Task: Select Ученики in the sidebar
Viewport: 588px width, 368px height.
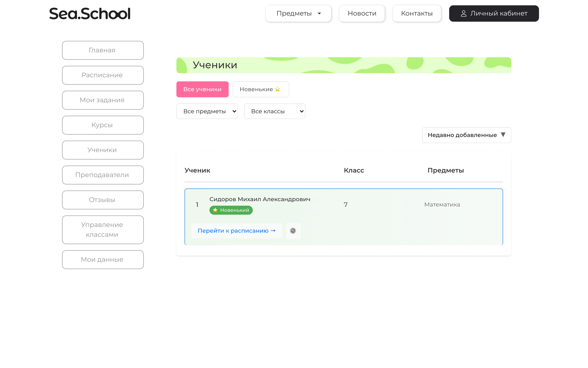Action: tap(103, 150)
